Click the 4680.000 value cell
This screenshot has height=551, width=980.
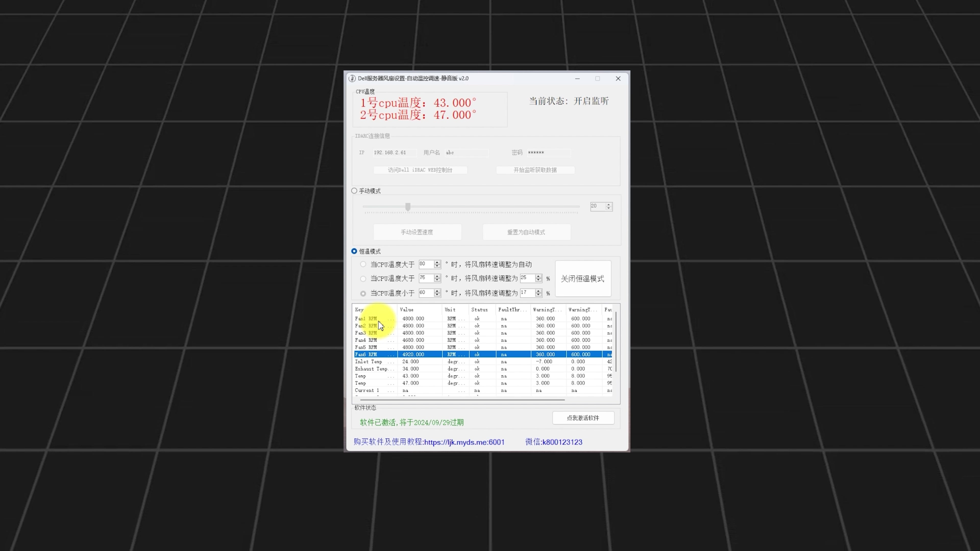pos(413,340)
